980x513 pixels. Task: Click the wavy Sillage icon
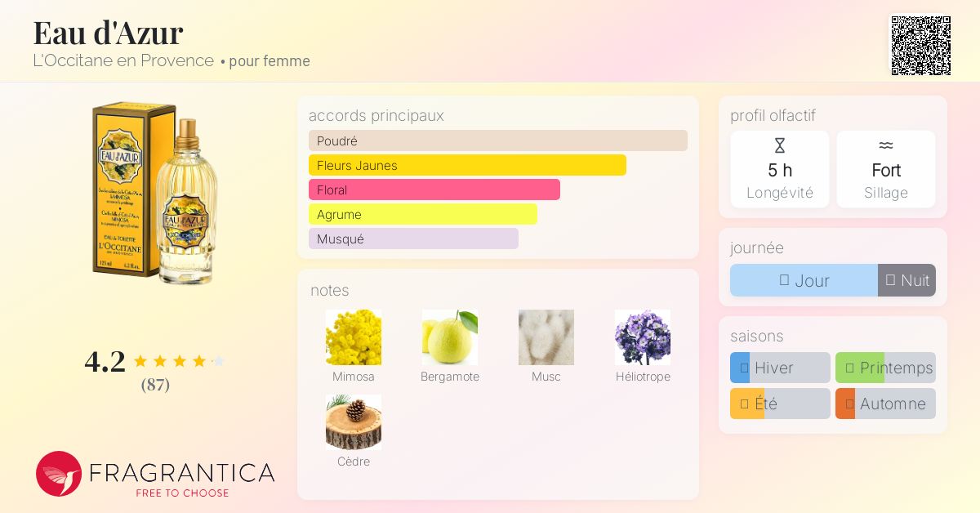click(x=886, y=145)
